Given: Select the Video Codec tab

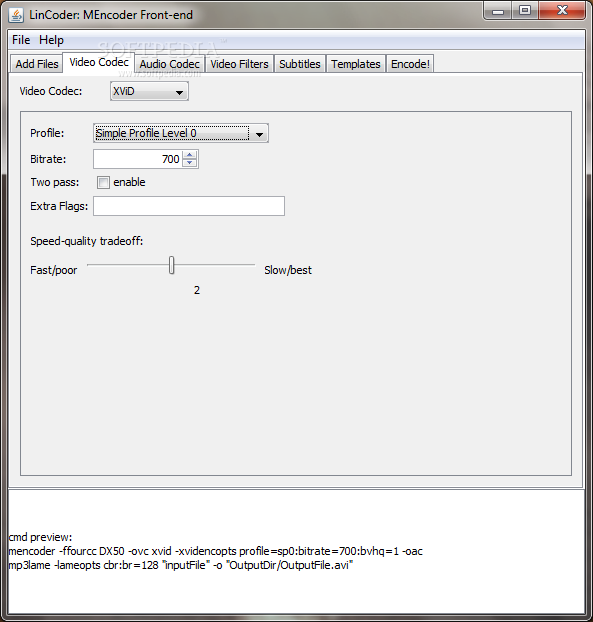Looking at the screenshot, I should click(x=99, y=62).
